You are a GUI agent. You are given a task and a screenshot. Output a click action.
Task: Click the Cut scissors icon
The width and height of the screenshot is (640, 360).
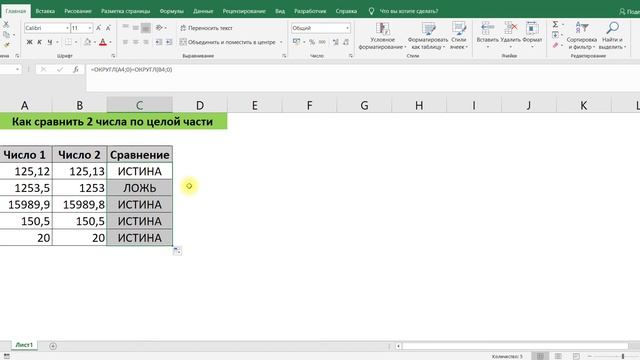[6, 24]
